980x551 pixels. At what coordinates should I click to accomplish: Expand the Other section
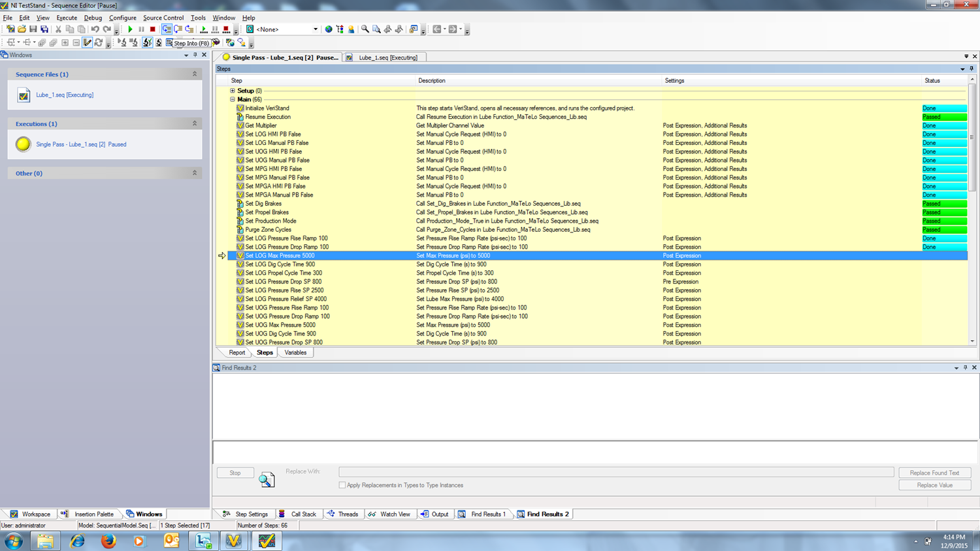point(195,173)
